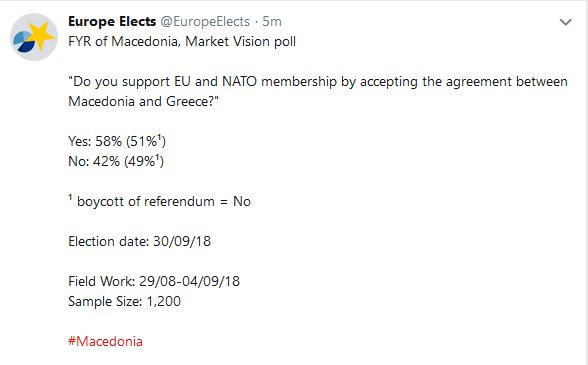Viewport: 588px width, 365px height.
Task: Click the 'Do you support EU and NATO' question
Action: point(318,81)
